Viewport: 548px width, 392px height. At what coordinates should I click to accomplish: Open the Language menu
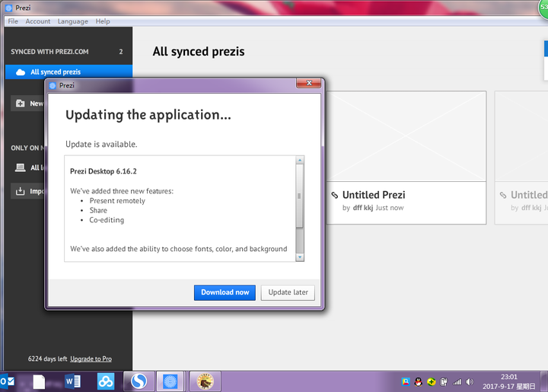pyautogui.click(x=73, y=21)
